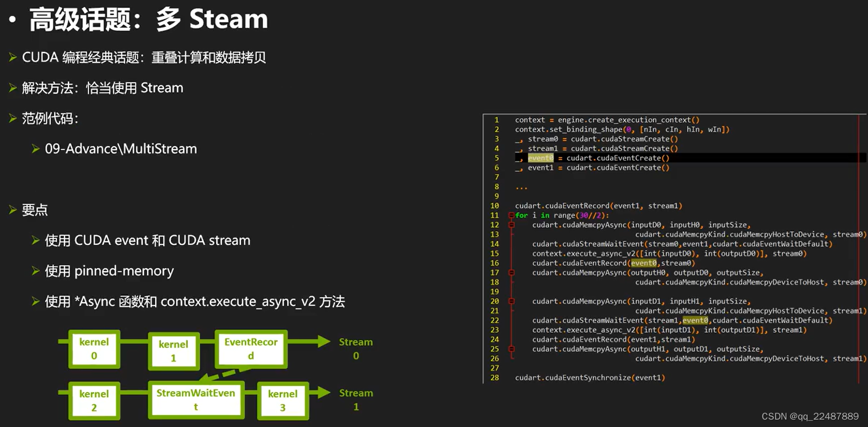
Task: Click code line engine.create_execution_context()
Action: [x=607, y=120]
